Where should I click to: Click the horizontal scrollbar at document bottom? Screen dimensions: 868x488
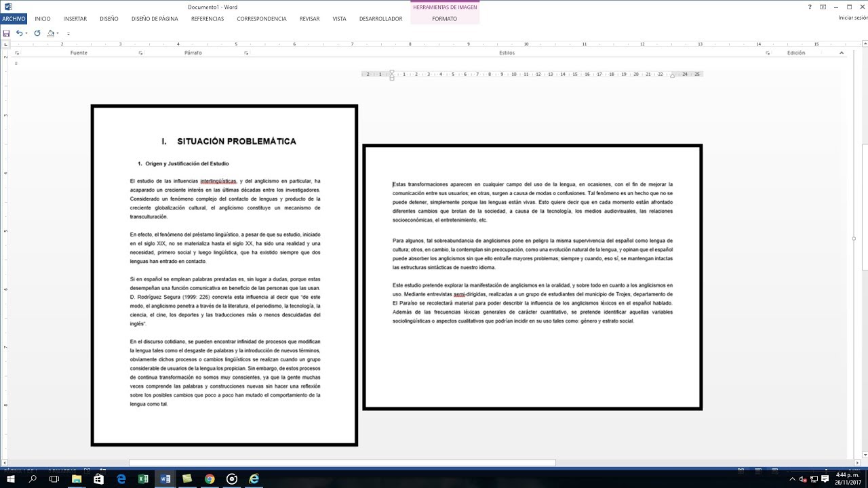coord(342,463)
